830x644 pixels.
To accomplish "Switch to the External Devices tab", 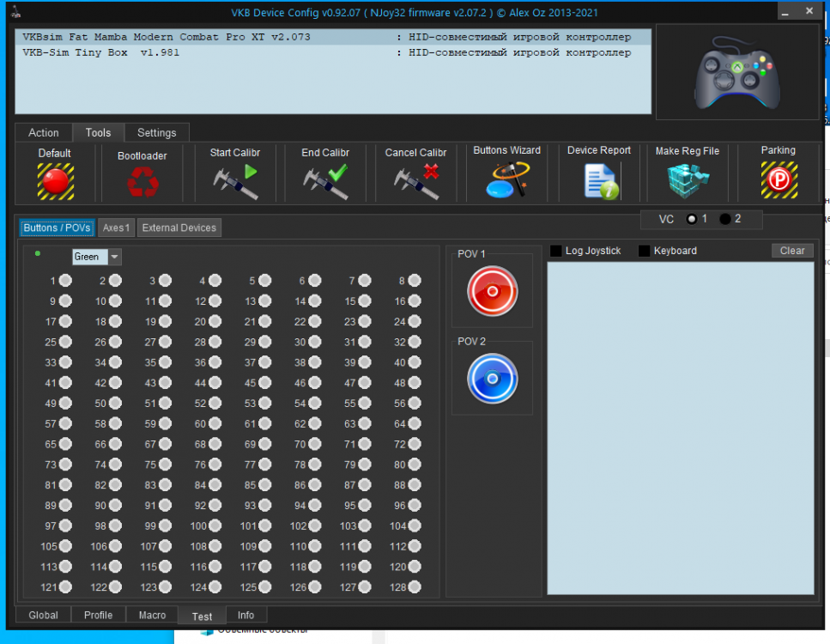I will (179, 228).
